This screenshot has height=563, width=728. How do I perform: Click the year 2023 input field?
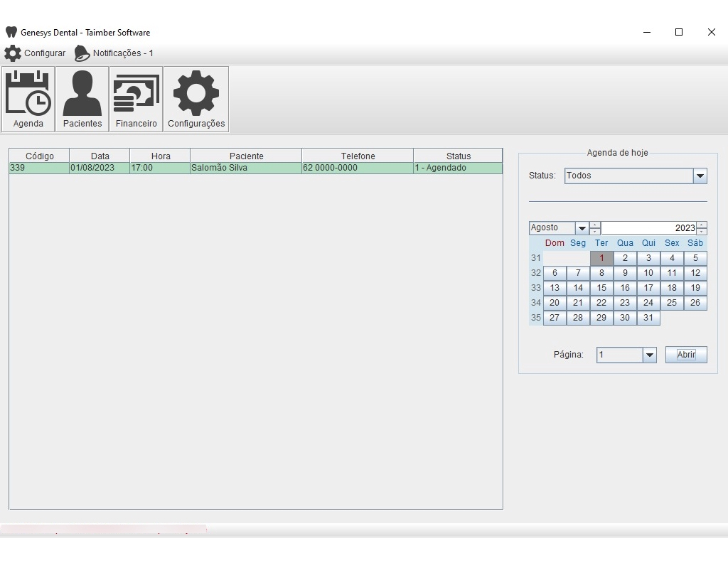pyautogui.click(x=649, y=228)
